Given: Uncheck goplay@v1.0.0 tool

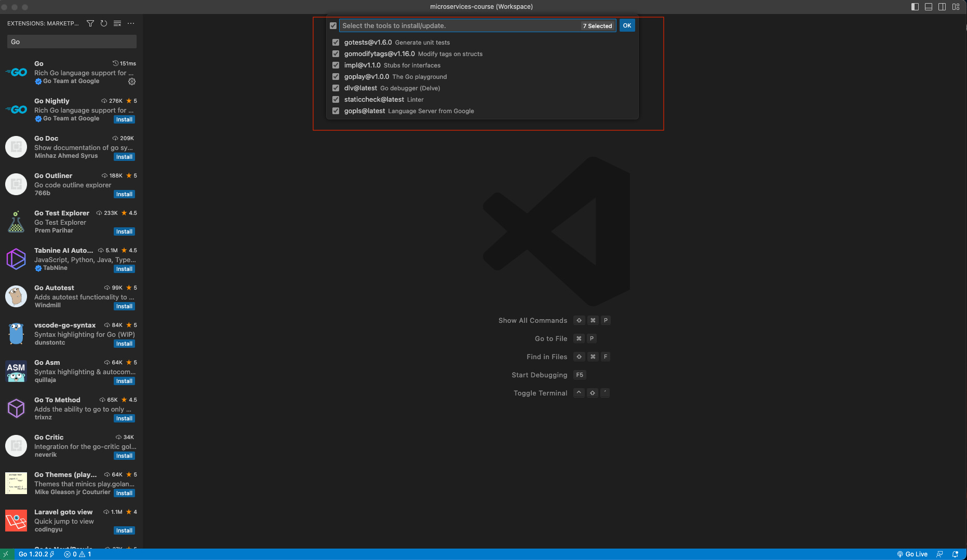Looking at the screenshot, I should 336,77.
